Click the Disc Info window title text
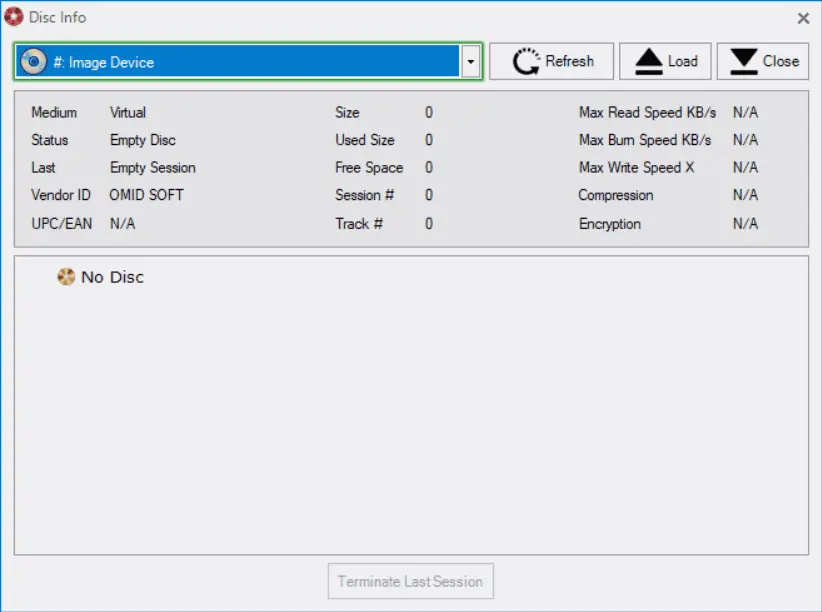 pyautogui.click(x=58, y=18)
